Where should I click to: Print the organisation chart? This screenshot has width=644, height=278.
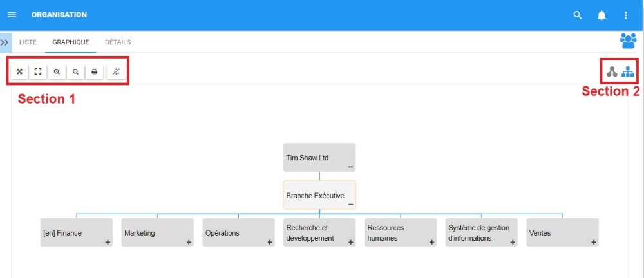[94, 71]
